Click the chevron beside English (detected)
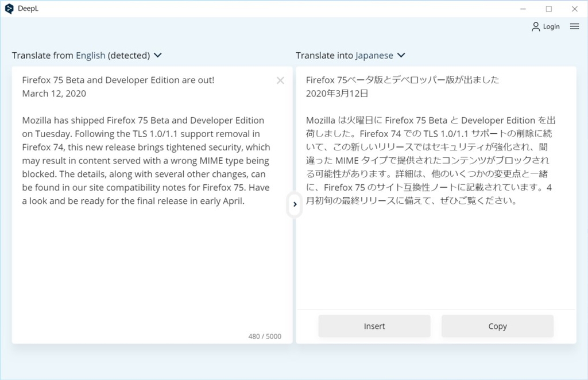This screenshot has width=588, height=380. point(158,56)
